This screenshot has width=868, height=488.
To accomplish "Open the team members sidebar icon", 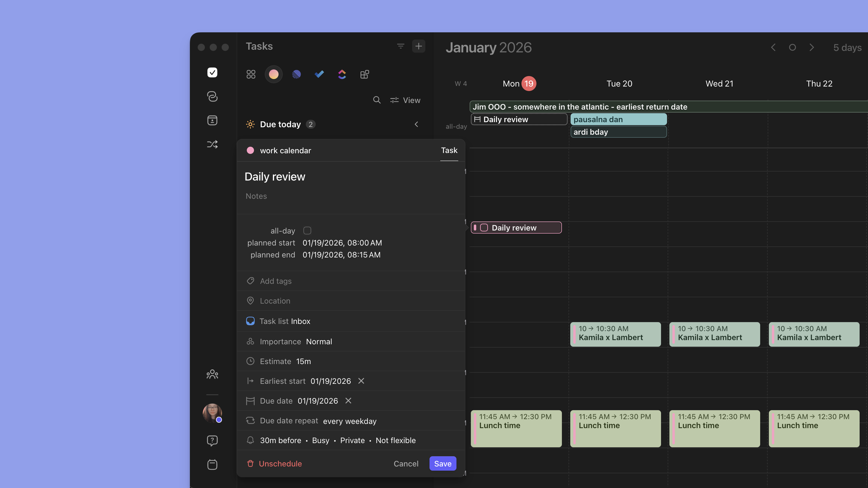I will point(212,374).
